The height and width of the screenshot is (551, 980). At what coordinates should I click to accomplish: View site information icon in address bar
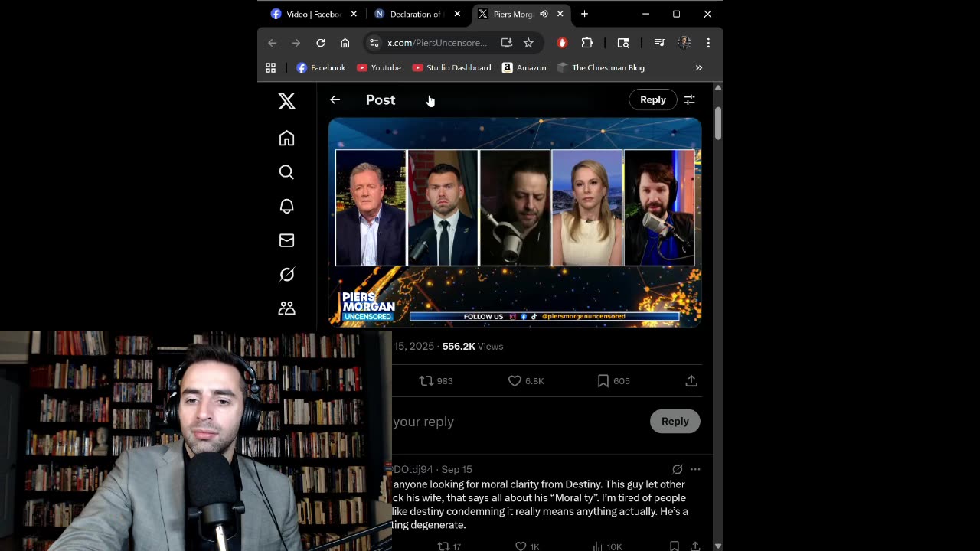tap(373, 43)
